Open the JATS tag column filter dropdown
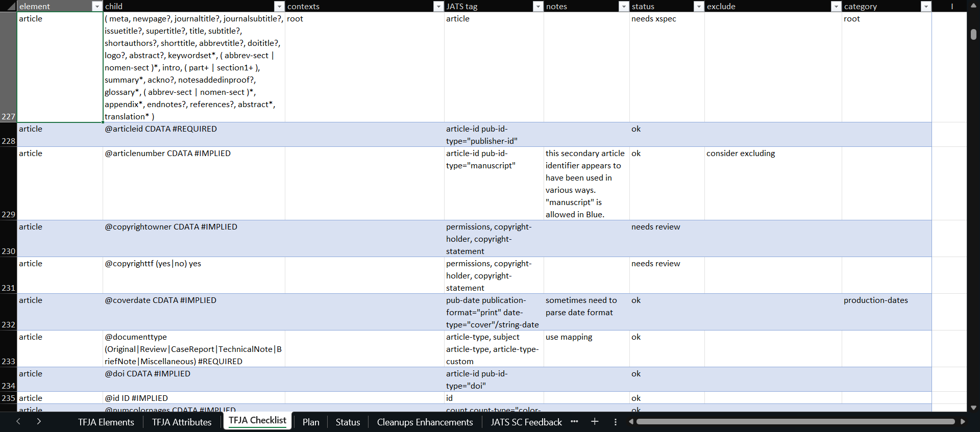 (537, 7)
